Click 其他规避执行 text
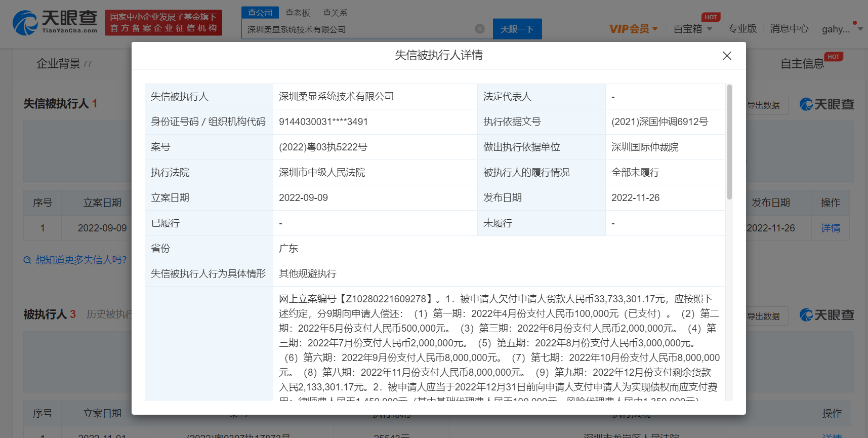 click(x=308, y=273)
